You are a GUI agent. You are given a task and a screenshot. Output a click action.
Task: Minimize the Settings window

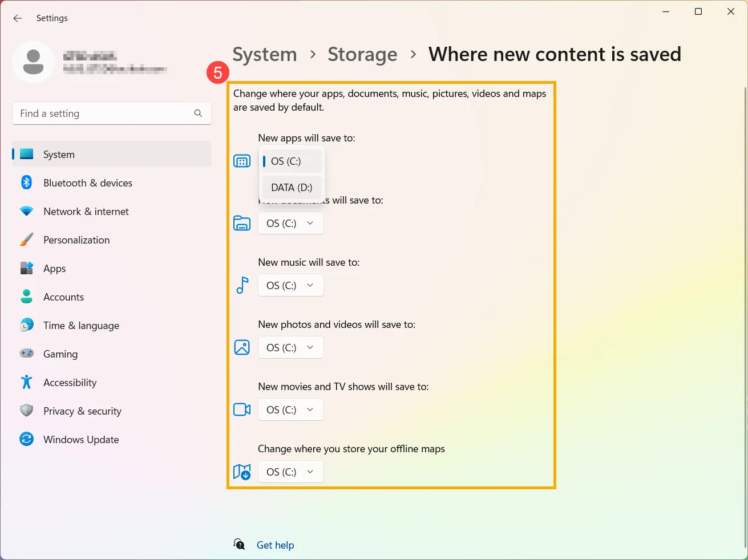(666, 11)
